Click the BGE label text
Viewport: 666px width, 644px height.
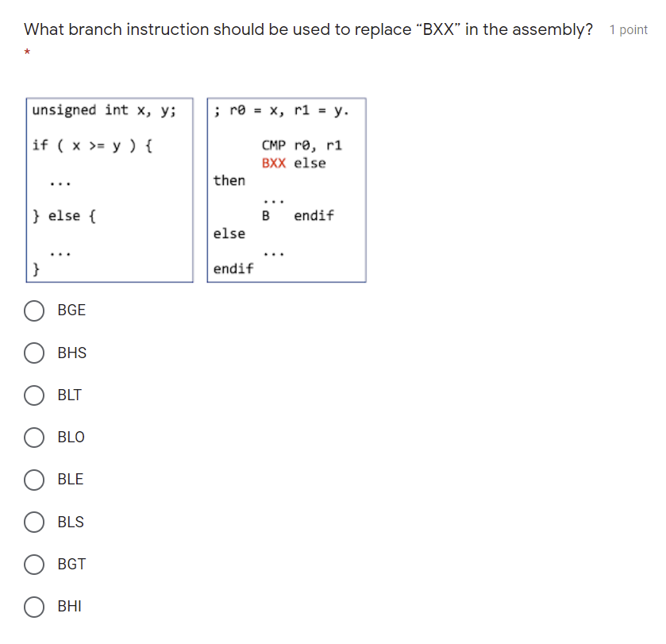pos(72,310)
